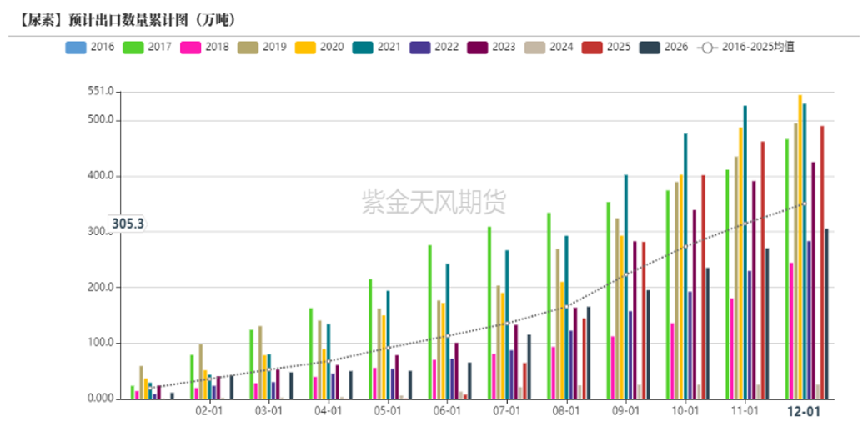Click the 08-01 x-axis label
This screenshot has width=868, height=422.
pyautogui.click(x=566, y=412)
